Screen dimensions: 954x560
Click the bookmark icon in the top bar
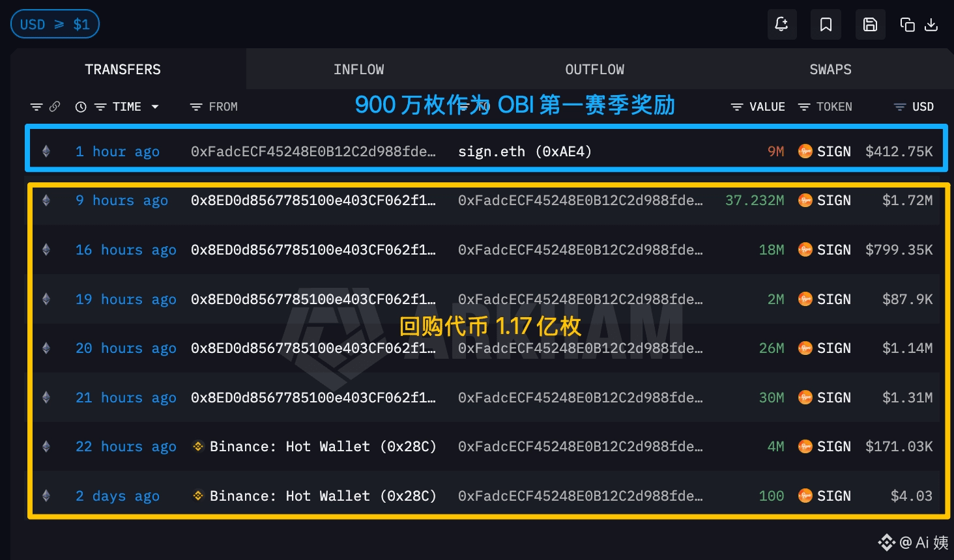pos(826,25)
